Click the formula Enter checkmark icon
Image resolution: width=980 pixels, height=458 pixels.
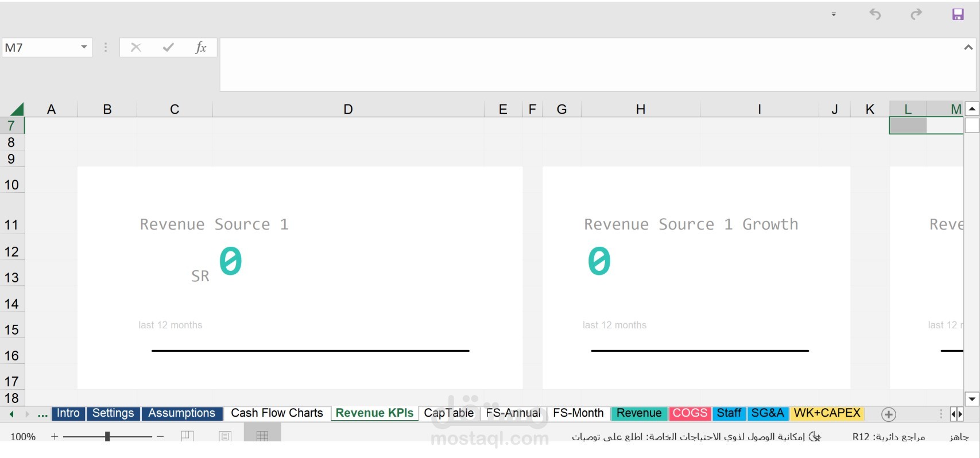[168, 48]
